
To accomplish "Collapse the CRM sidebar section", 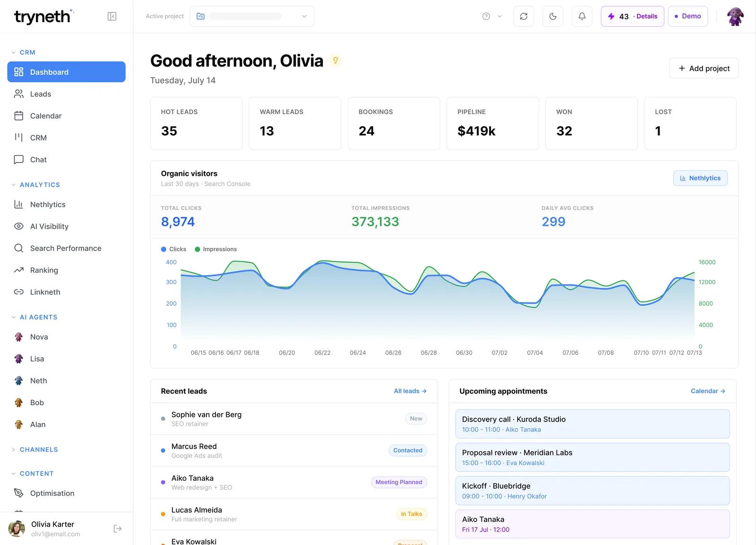I will coord(24,52).
